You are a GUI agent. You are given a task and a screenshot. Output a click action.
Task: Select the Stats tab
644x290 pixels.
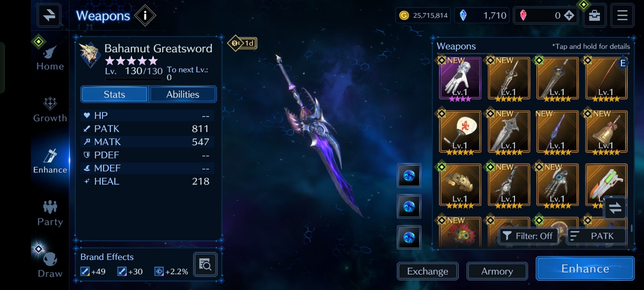pos(114,95)
